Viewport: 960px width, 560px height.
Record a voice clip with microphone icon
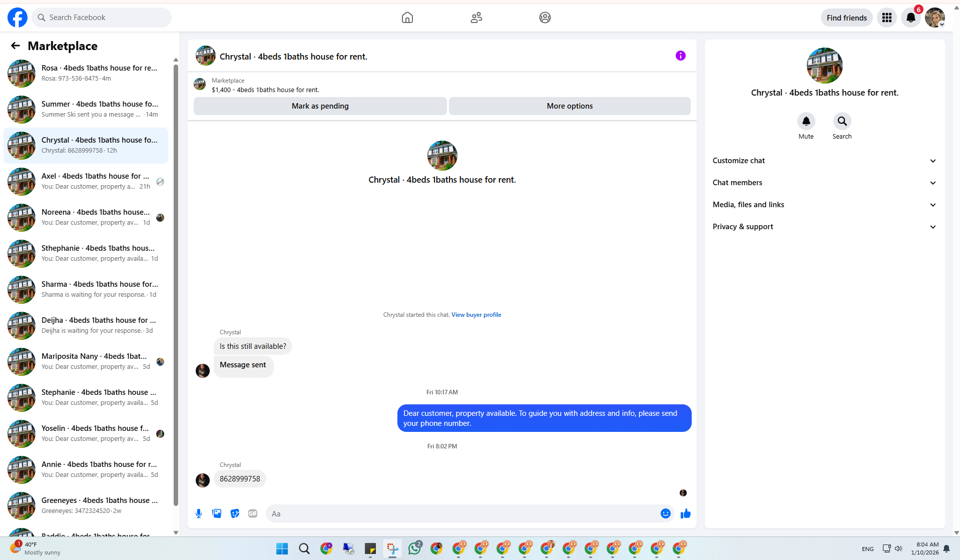pos(199,513)
